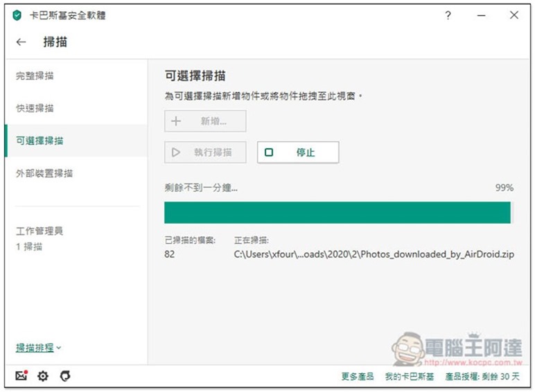Viewport: 535px width, 392px height.
Task: Open the 外部裝置掃描 section
Action: [x=44, y=173]
